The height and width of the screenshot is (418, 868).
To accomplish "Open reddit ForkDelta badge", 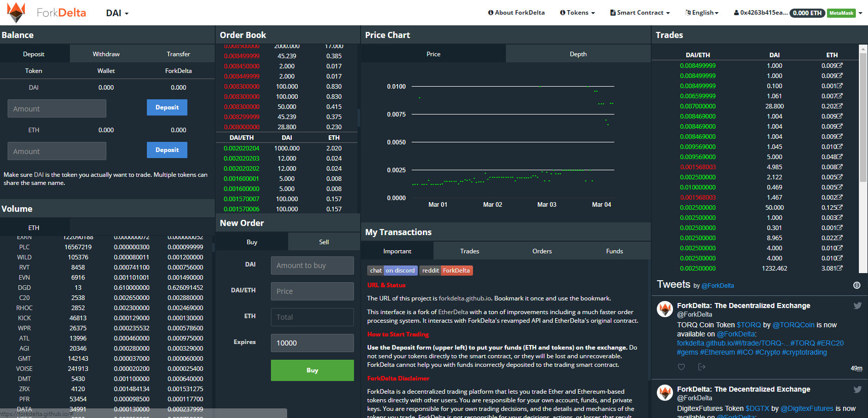I will pos(446,271).
